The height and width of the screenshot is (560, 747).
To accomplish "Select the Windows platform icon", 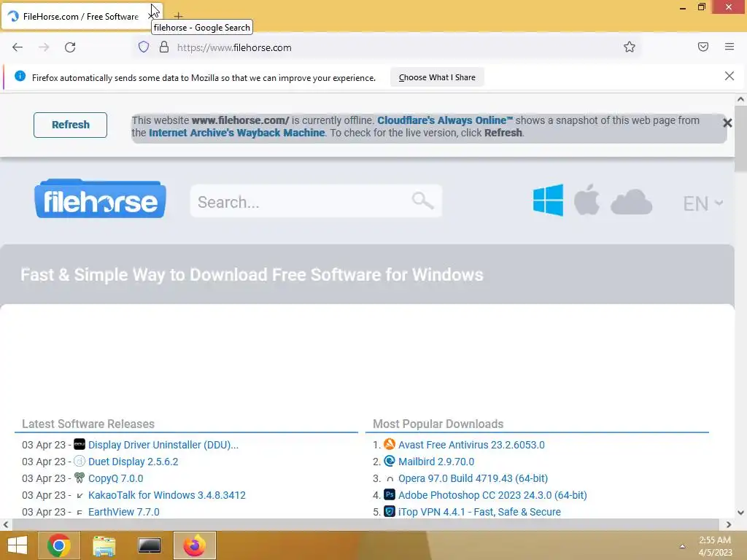I will pyautogui.click(x=548, y=200).
